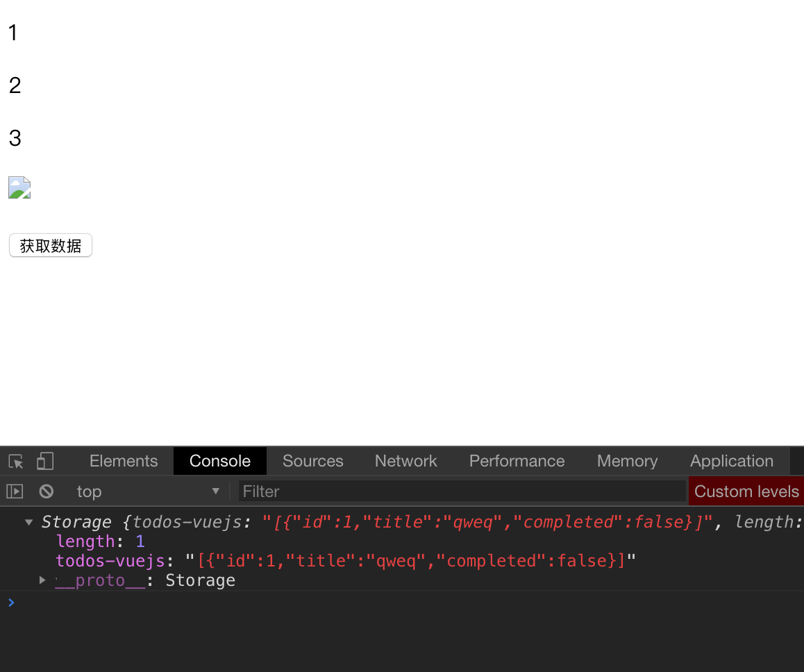Switch to the Elements tab
This screenshot has height=672, width=804.
123,461
